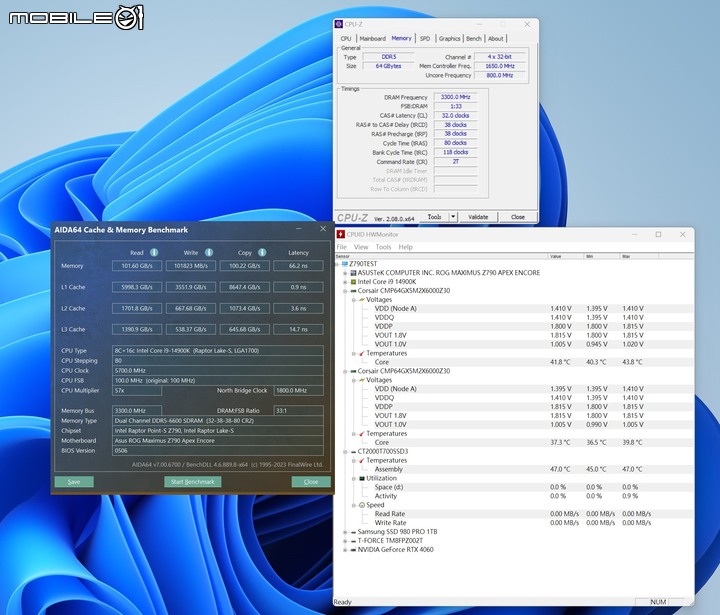
Task: Click the Value column header in HWMonitor
Action: click(566, 256)
